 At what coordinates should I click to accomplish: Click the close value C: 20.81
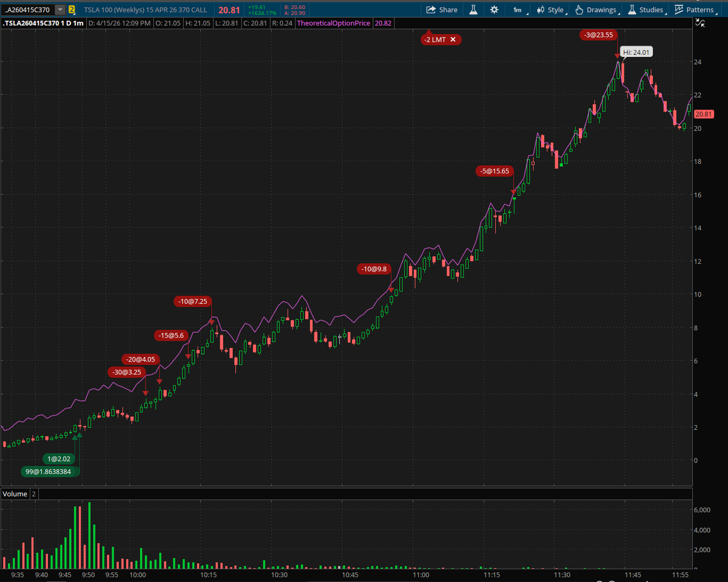click(255, 23)
